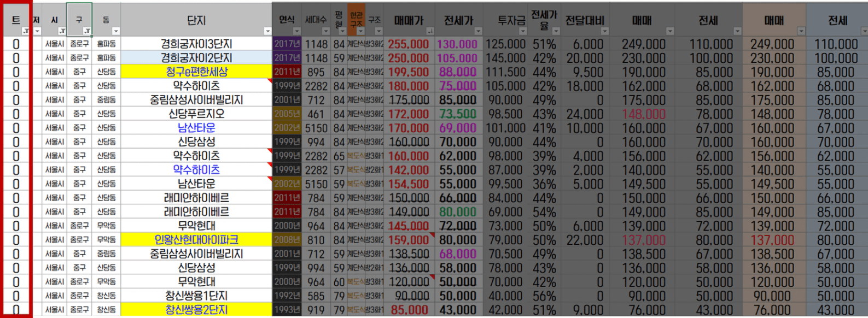Select the 255,000 sale price cell
Image resolution: width=868 pixels, height=318 pixels.
point(410,44)
